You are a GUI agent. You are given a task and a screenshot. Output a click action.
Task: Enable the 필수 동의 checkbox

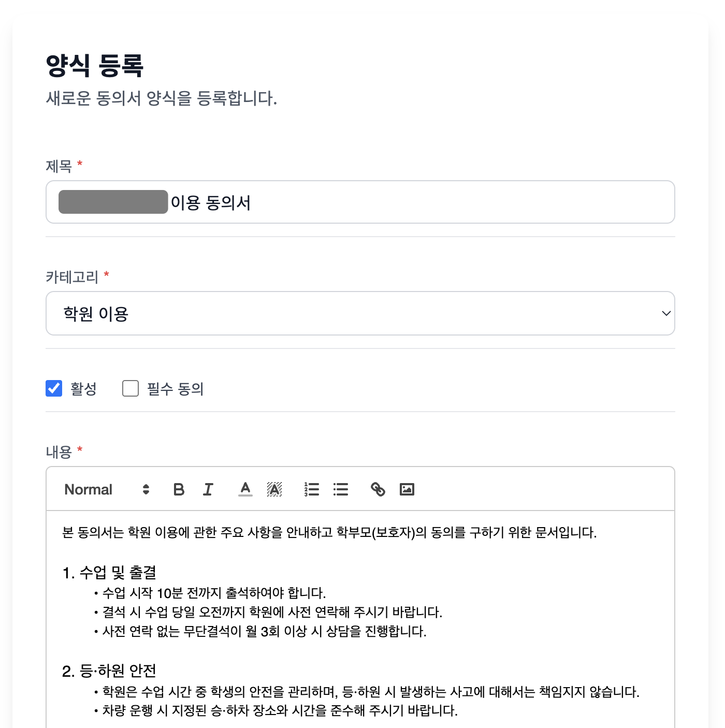point(130,388)
